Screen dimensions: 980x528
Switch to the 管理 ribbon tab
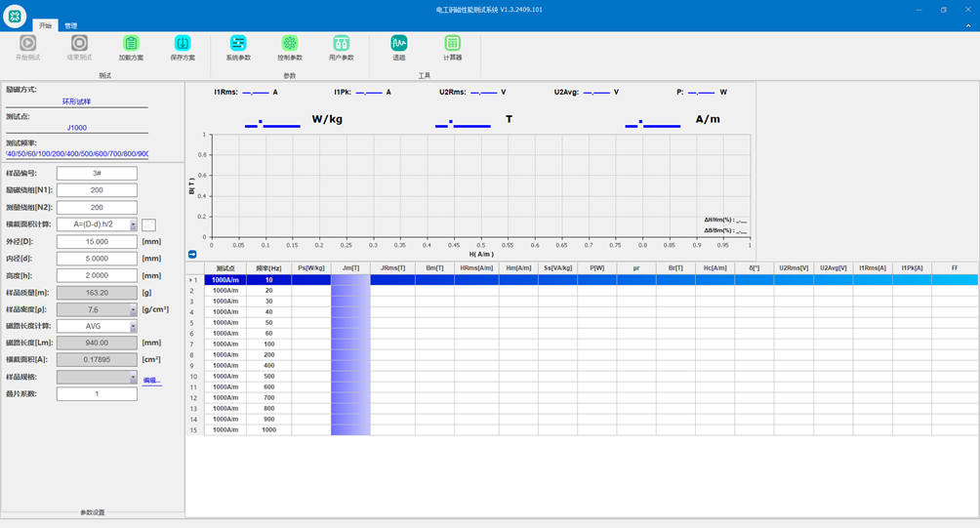71,25
